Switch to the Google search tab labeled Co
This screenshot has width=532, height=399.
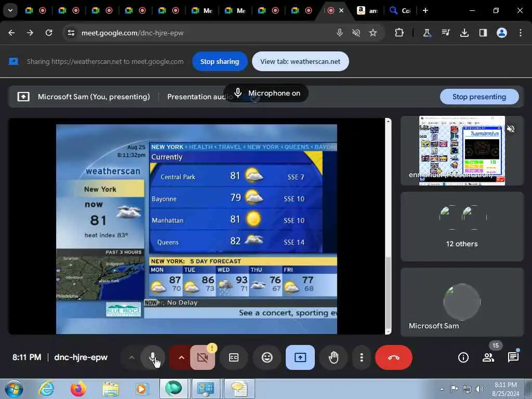[400, 10]
